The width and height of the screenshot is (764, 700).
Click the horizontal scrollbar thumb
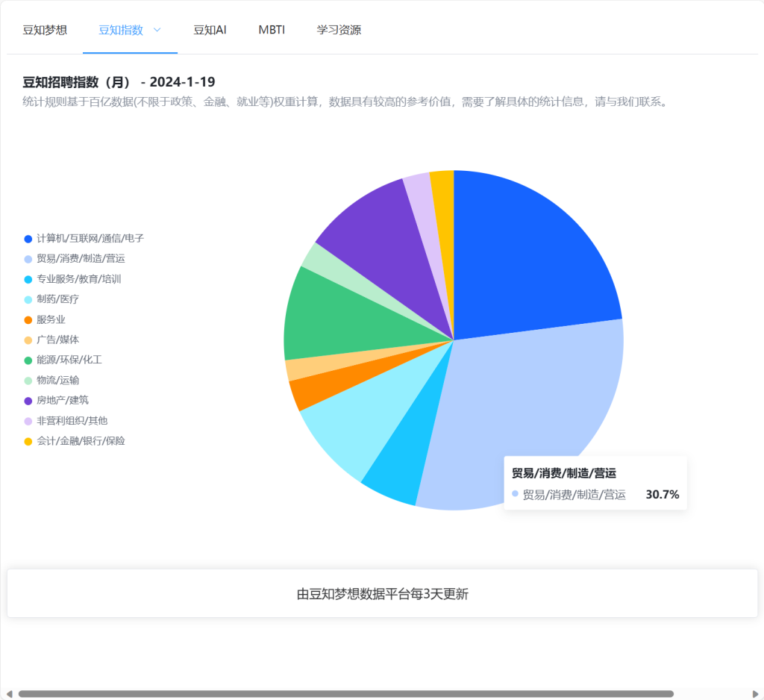pyautogui.click(x=346, y=694)
